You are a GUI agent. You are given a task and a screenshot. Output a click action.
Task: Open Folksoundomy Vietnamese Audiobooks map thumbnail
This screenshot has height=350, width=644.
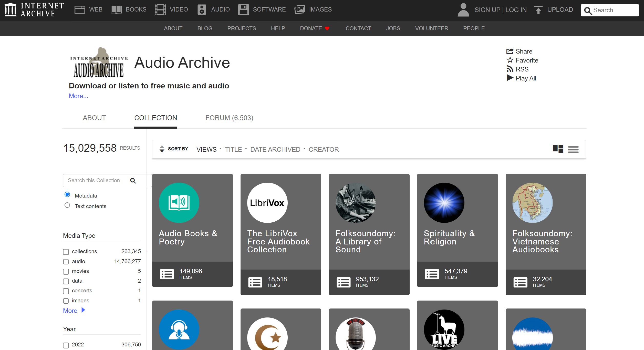click(533, 203)
